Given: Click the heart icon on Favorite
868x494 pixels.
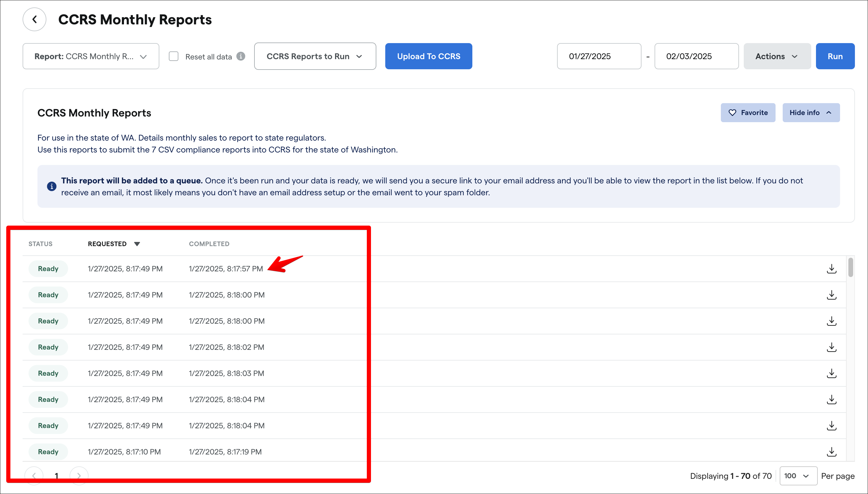Looking at the screenshot, I should 732,113.
